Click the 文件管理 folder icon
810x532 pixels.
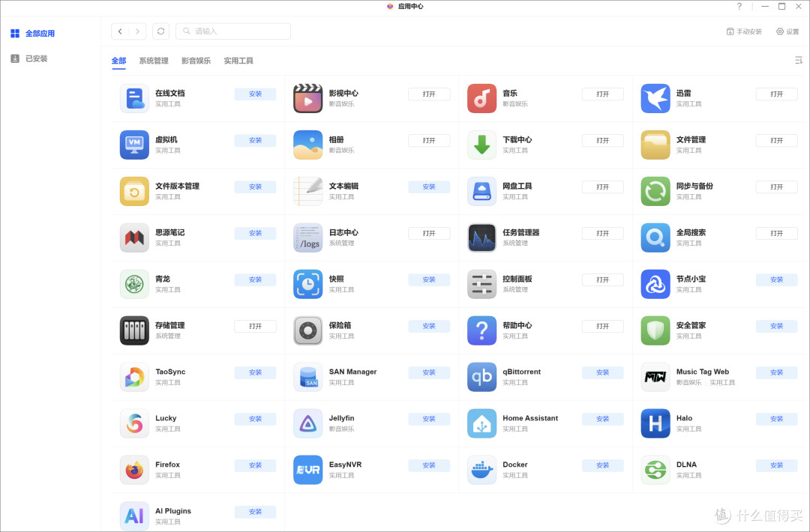pyautogui.click(x=655, y=145)
